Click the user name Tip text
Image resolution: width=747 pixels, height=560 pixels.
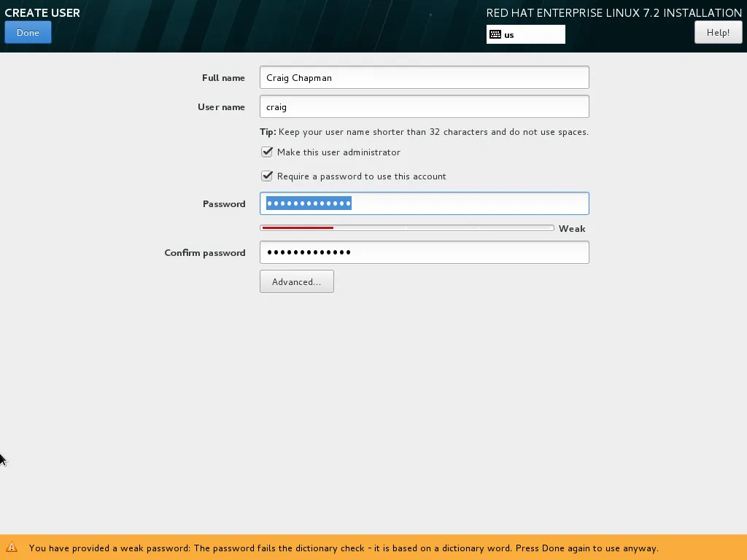tap(424, 132)
